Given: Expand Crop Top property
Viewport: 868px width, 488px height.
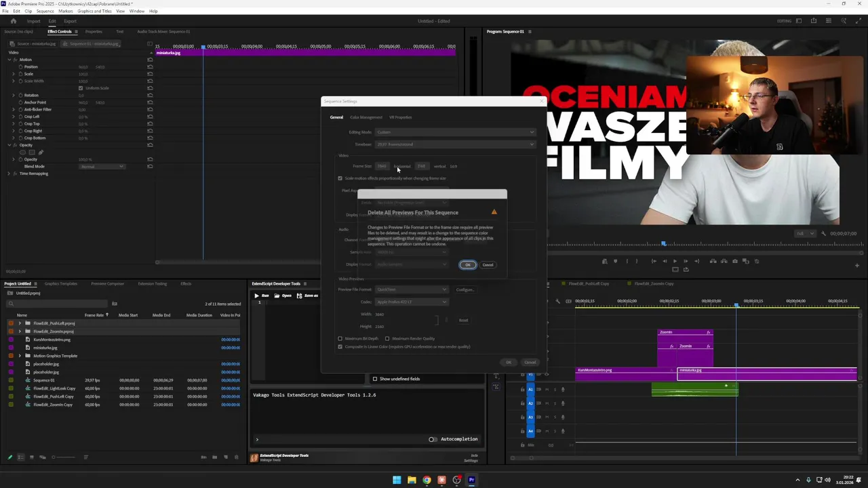Looking at the screenshot, I should tap(14, 124).
